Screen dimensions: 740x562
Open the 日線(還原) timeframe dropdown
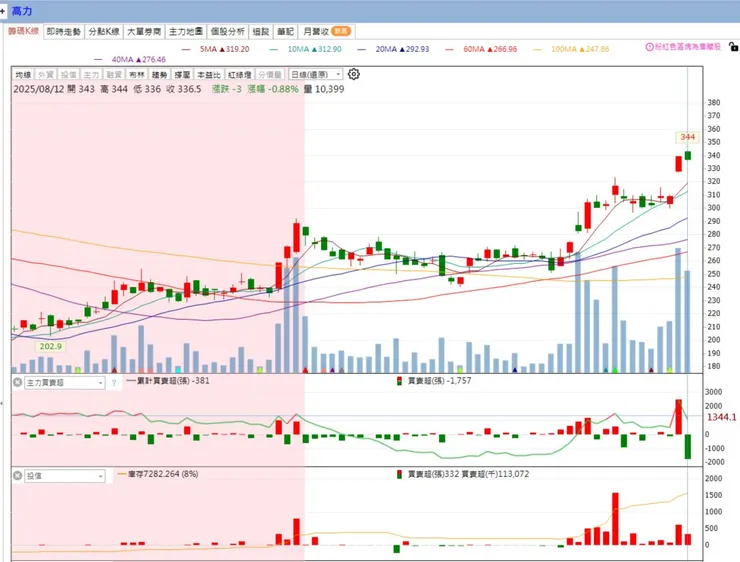point(315,75)
